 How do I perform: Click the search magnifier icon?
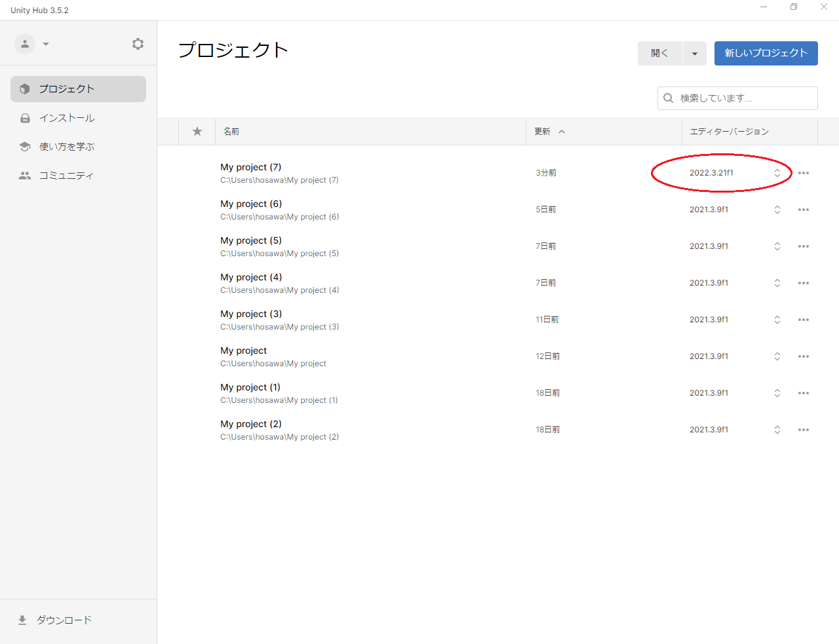[669, 98]
